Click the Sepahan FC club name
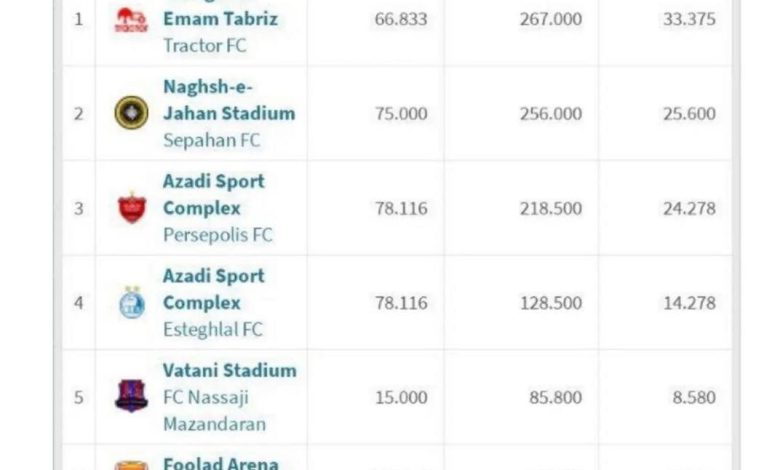Viewport: 780px width, 470px height. (x=212, y=140)
